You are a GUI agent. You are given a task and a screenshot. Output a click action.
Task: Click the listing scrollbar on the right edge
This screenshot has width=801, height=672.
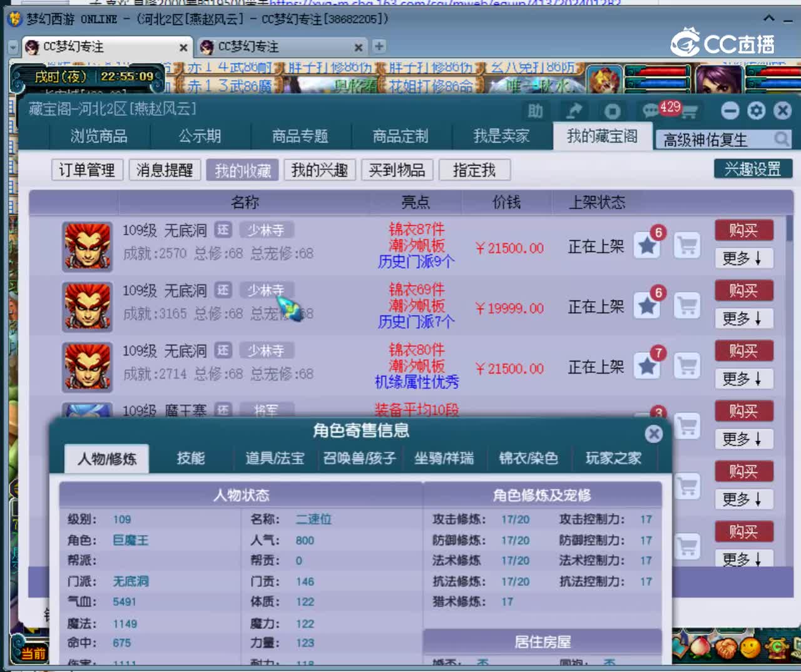click(789, 229)
